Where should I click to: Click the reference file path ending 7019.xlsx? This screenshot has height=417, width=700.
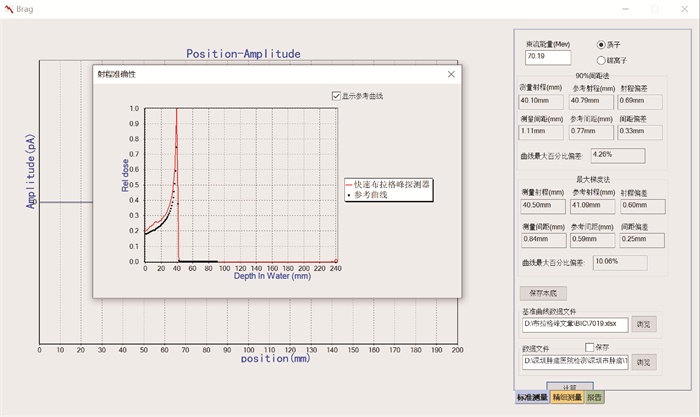coord(575,325)
